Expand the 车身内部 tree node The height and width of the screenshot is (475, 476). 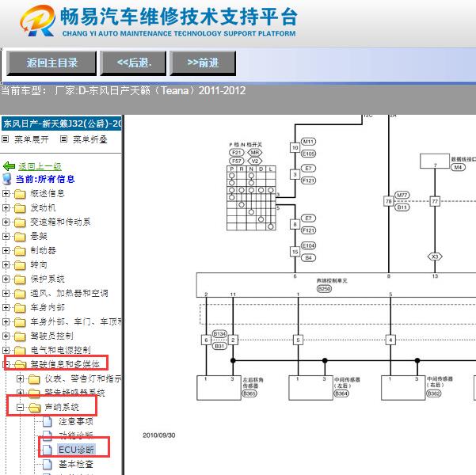pos(6,307)
